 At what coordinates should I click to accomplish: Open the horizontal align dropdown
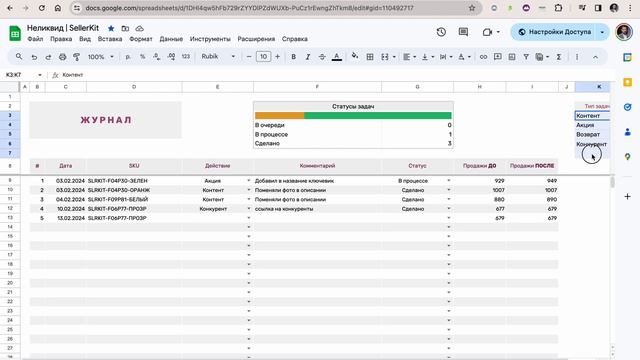click(410, 57)
